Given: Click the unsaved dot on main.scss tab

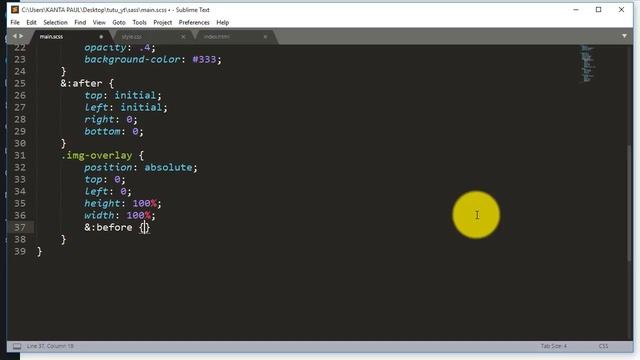Looking at the screenshot, I should [x=101, y=37].
